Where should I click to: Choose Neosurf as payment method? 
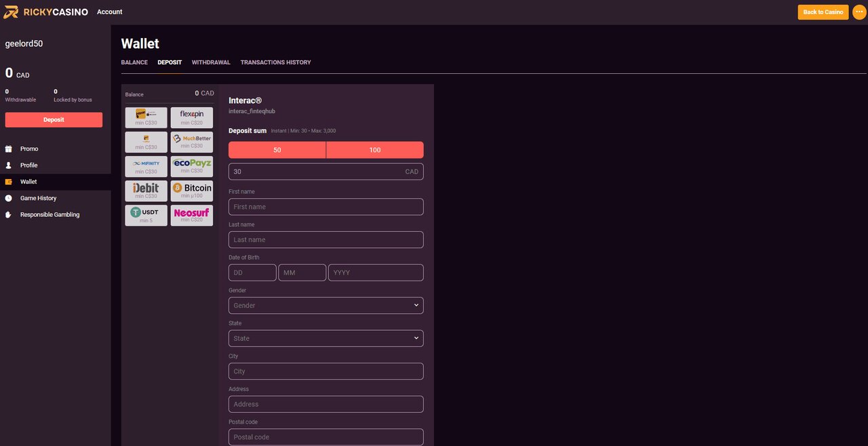tap(191, 215)
